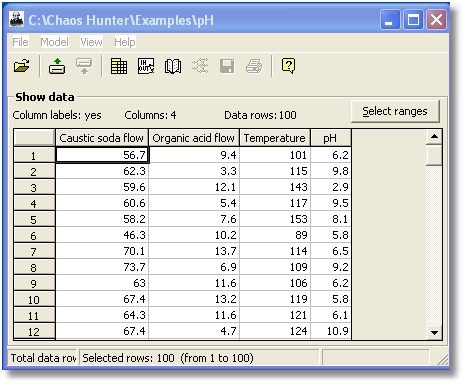Click the organic acid cell with value 13.7
The image size is (464, 384).
point(194,251)
